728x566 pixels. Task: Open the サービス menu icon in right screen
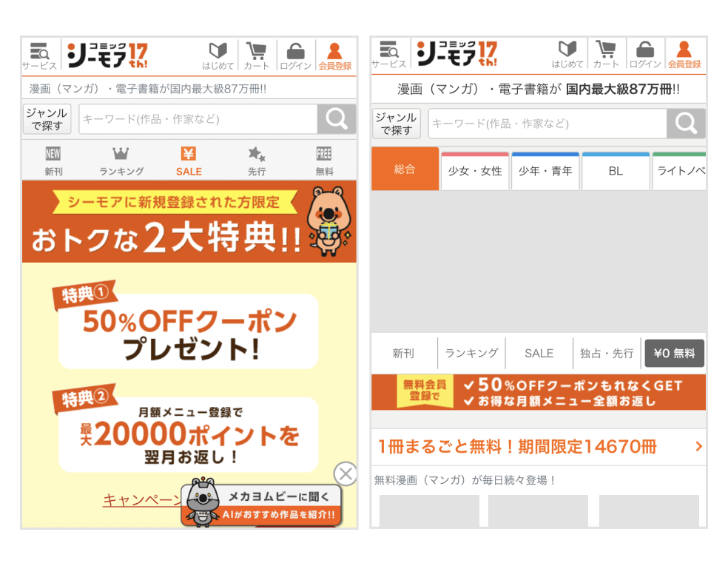pyautogui.click(x=389, y=54)
